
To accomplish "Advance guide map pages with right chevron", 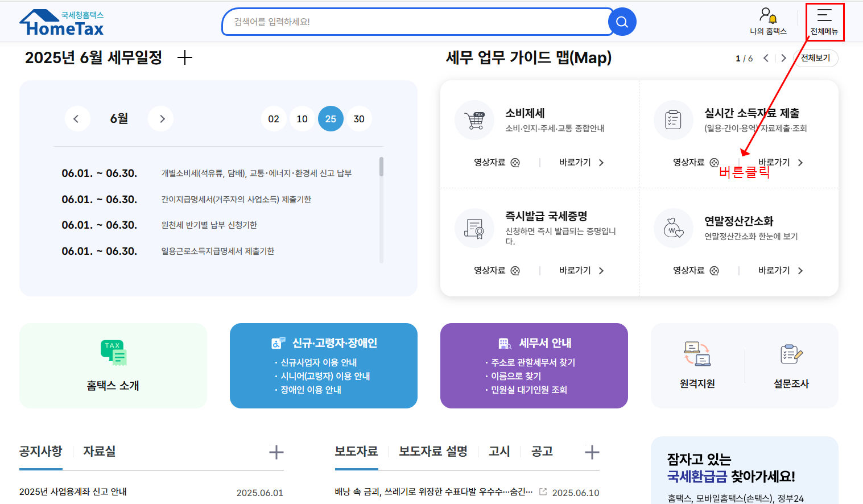I will pyautogui.click(x=783, y=57).
